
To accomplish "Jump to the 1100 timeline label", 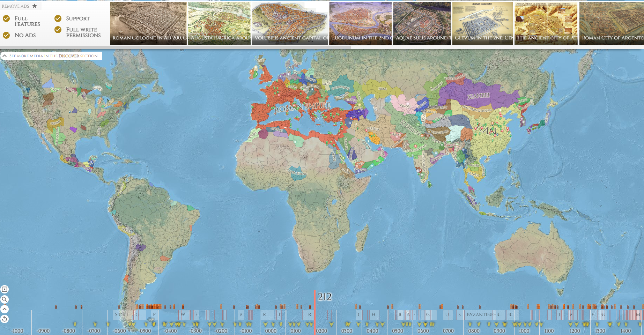I will click(549, 331).
